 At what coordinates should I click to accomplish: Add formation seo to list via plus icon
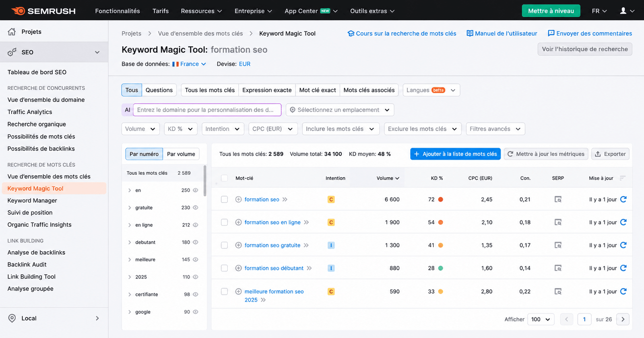coord(238,199)
